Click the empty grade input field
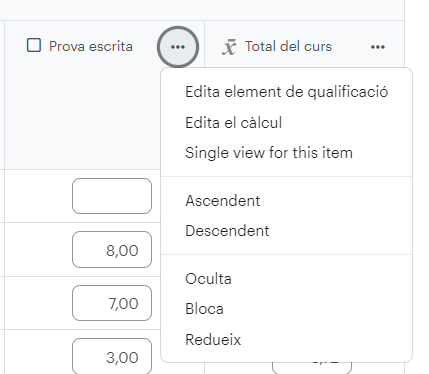This screenshot has width=429, height=374. [112, 196]
